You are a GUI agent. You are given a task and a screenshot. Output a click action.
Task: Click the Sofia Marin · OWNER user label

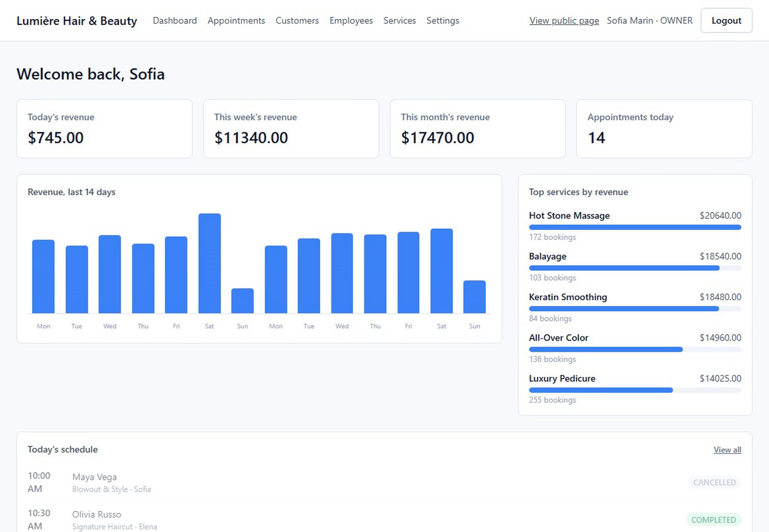(x=650, y=21)
